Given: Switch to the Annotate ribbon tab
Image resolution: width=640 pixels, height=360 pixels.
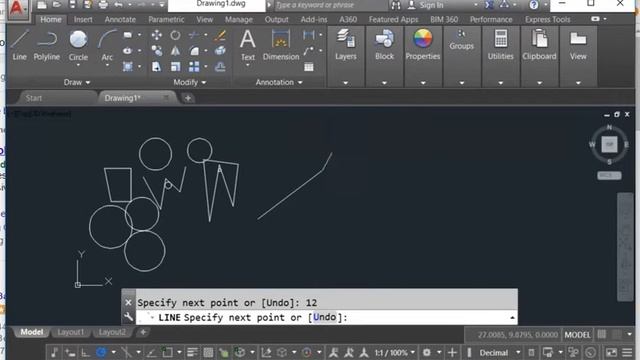Looking at the screenshot, I should [120, 19].
